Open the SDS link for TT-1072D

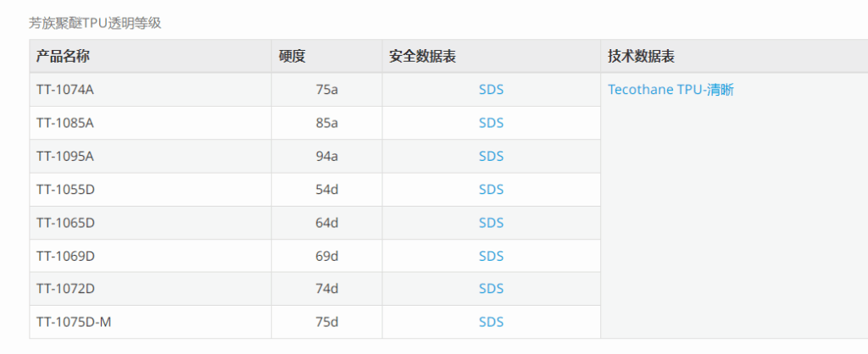pos(491,289)
